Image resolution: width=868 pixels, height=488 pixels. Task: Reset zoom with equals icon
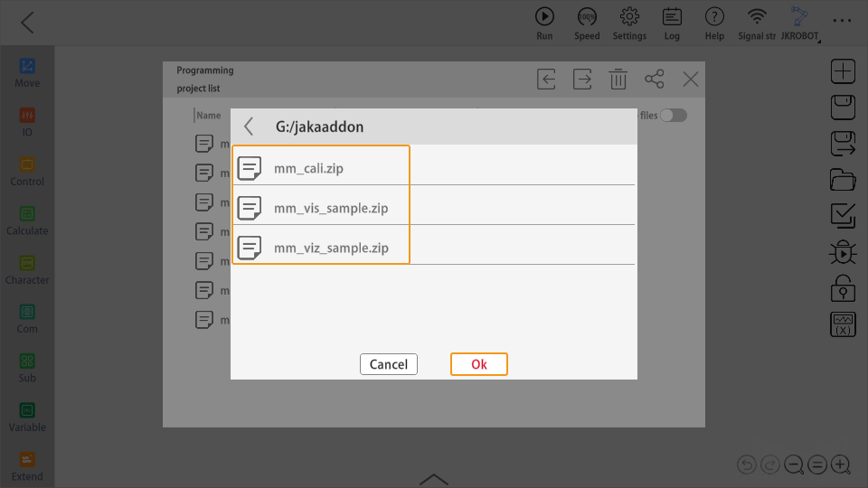click(x=817, y=465)
